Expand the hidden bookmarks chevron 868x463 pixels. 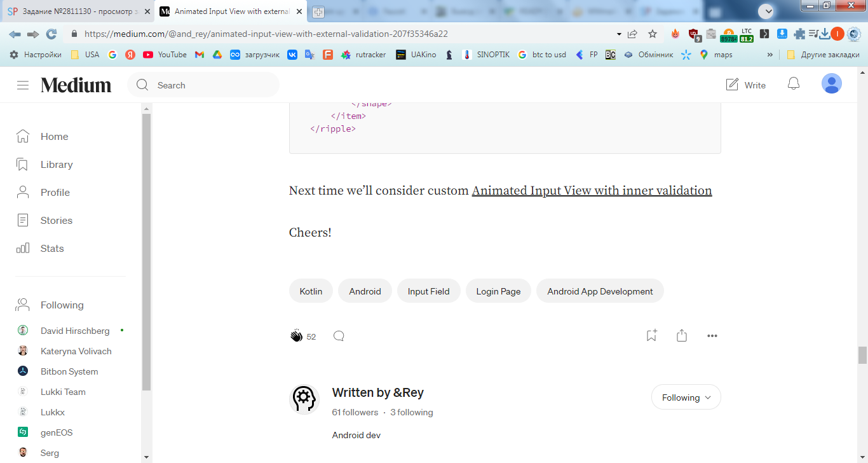770,55
